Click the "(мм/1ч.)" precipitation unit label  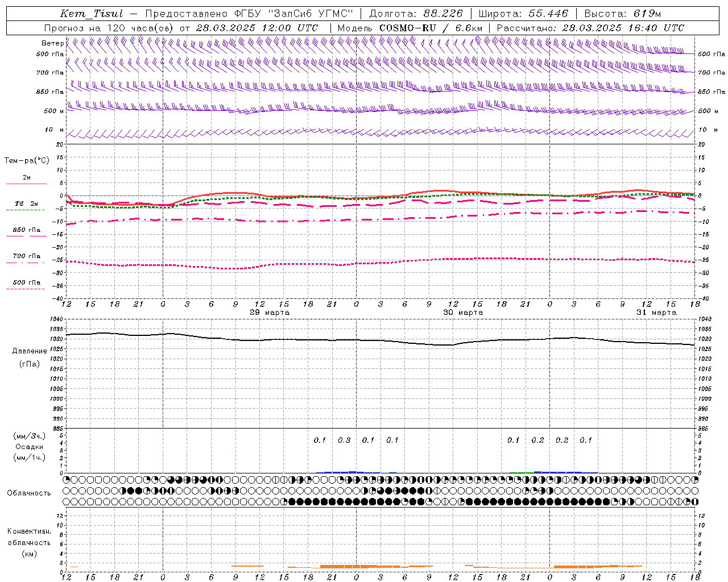point(30,458)
